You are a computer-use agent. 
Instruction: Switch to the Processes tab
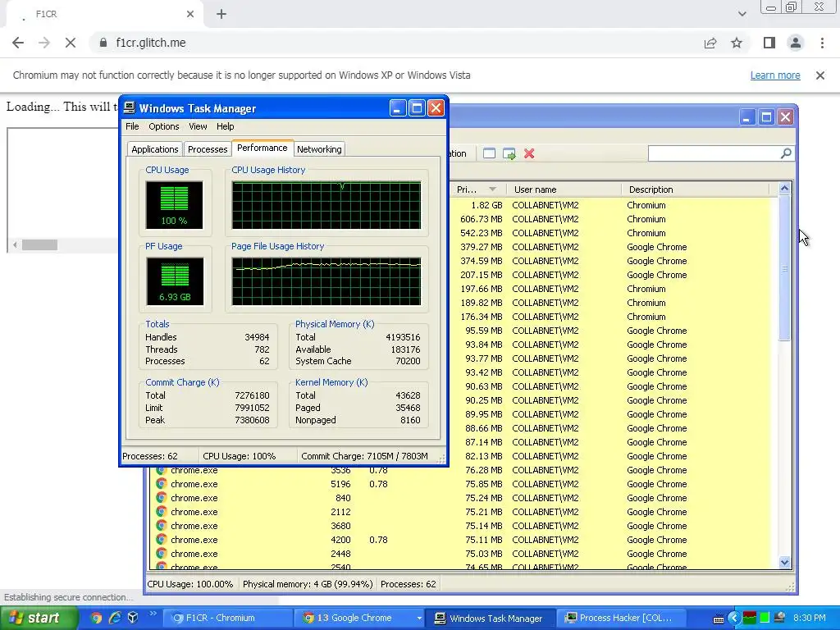pyautogui.click(x=208, y=149)
